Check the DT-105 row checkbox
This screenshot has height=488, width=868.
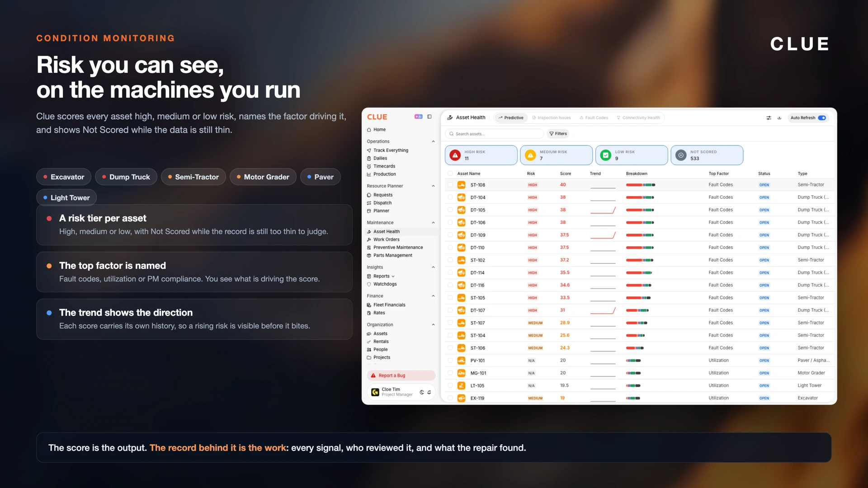point(450,210)
